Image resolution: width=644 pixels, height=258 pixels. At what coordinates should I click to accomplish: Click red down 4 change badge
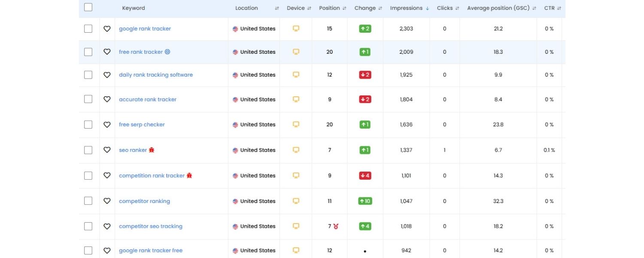[365, 175]
